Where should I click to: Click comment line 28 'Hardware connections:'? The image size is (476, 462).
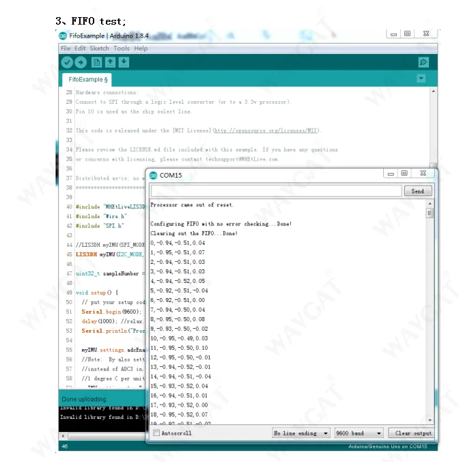click(107, 92)
